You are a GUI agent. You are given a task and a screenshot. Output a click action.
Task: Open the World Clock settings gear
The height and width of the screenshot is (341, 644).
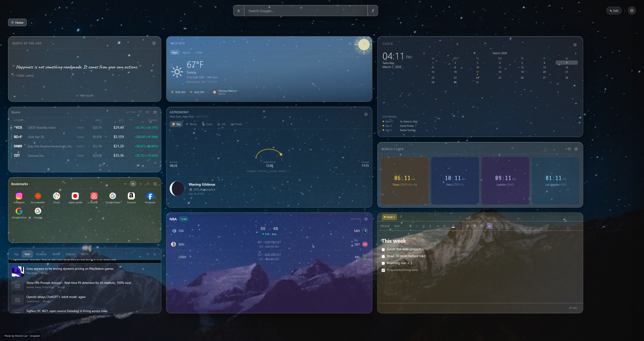click(576, 149)
